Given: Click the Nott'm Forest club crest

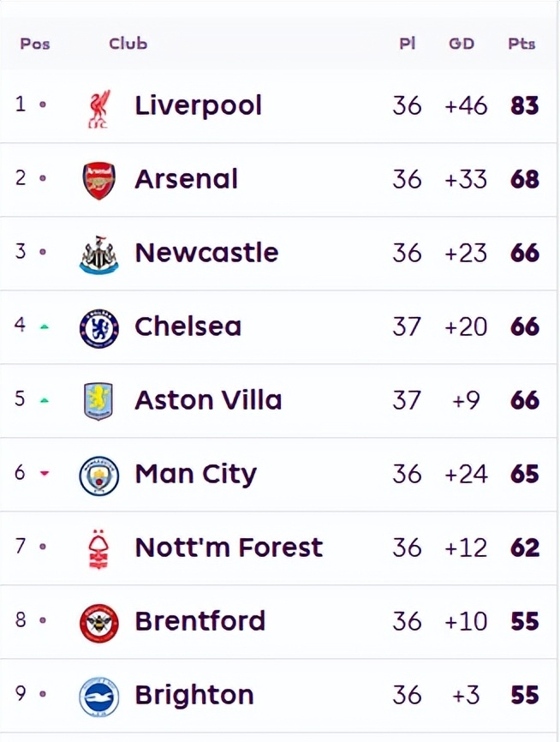Looking at the screenshot, I should click(98, 549).
